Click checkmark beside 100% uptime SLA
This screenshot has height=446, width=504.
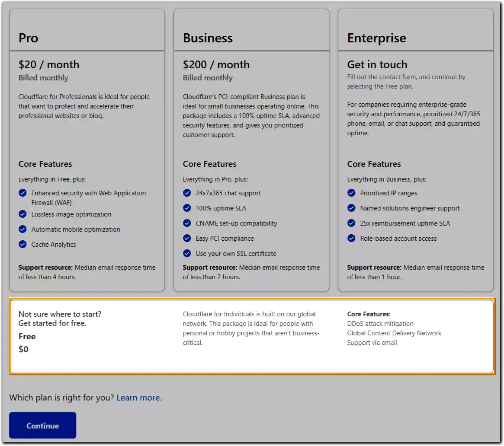(x=187, y=208)
